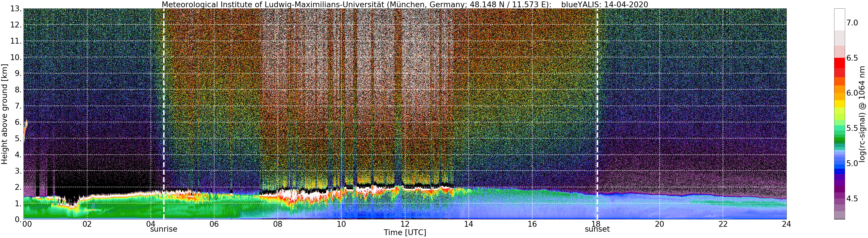Click the green colorbar segment near 5.5

[x=839, y=128]
